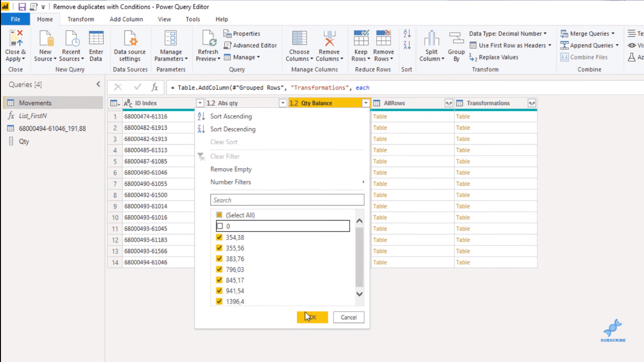Uncheck the 796,03 filter value

(219, 270)
